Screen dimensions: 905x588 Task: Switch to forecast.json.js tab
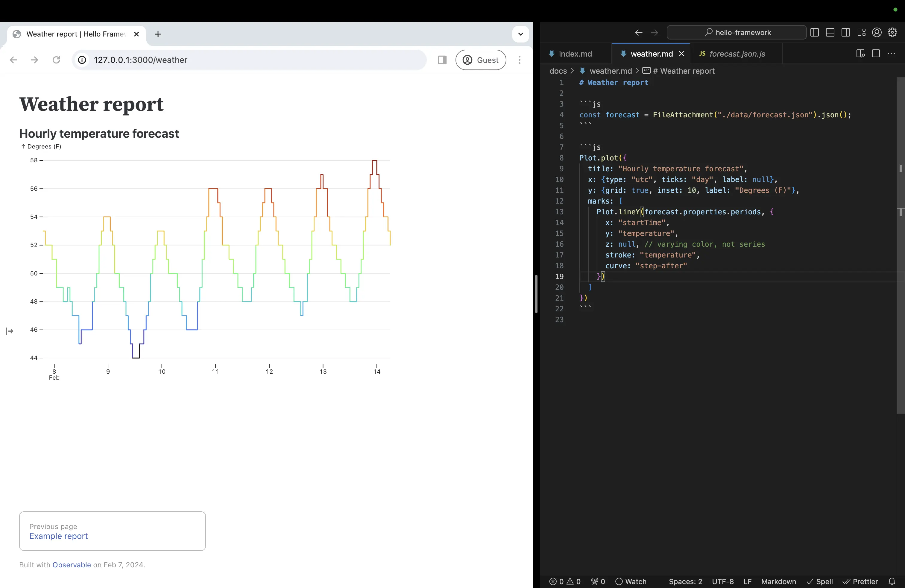(x=737, y=54)
